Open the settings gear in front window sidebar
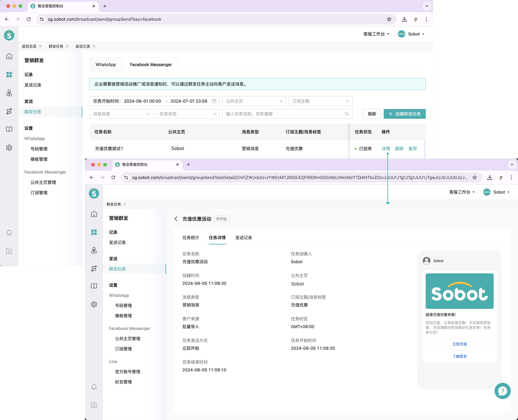This screenshot has height=420, width=518. coord(94,304)
